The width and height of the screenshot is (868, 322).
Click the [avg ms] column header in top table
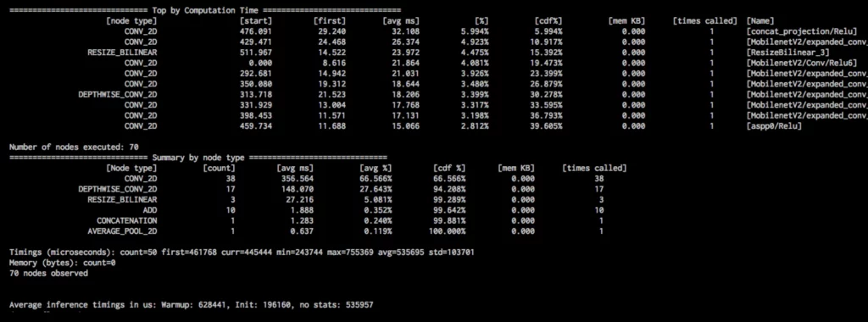(401, 21)
